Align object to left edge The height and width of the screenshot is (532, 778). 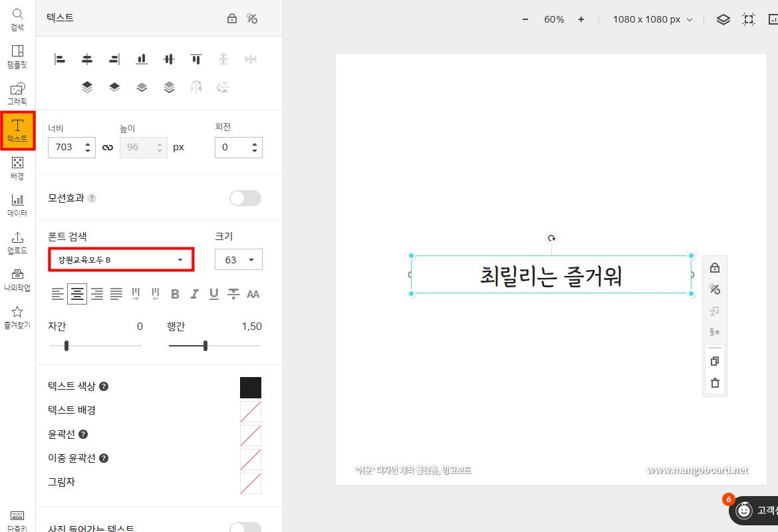coord(60,60)
